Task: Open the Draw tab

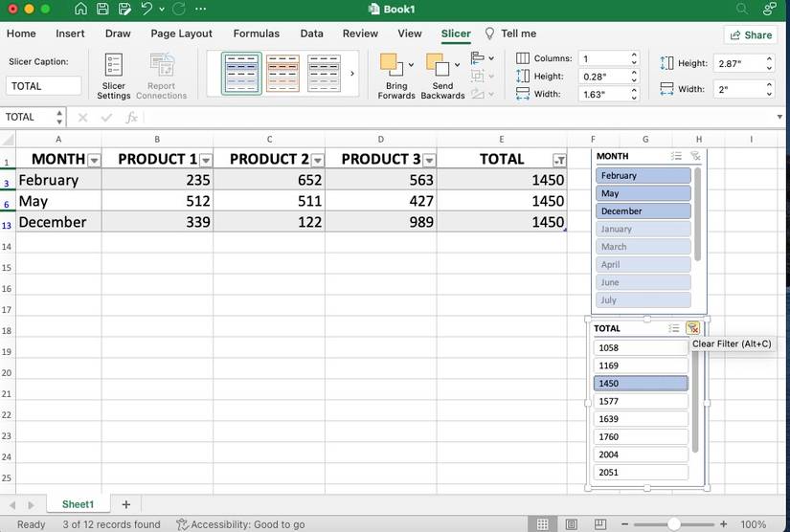Action: (x=118, y=33)
